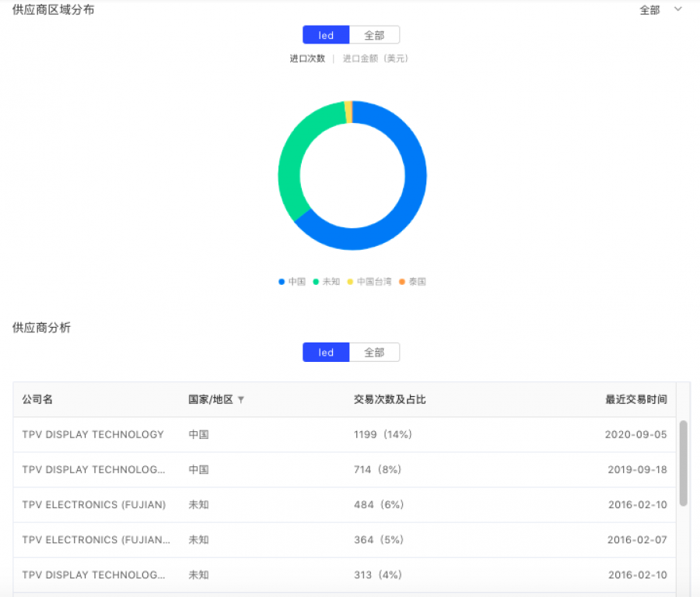Select led tab in 供应商区域分布 section
The height and width of the screenshot is (597, 700).
[326, 35]
